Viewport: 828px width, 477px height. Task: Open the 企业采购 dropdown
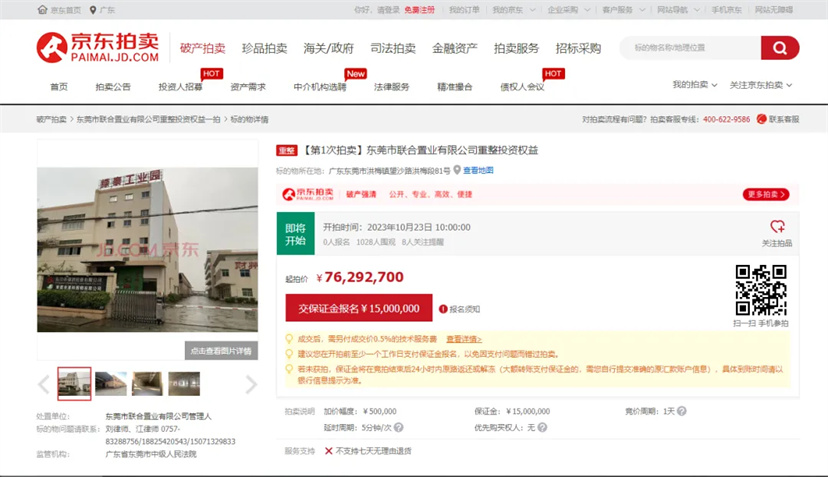tap(569, 10)
